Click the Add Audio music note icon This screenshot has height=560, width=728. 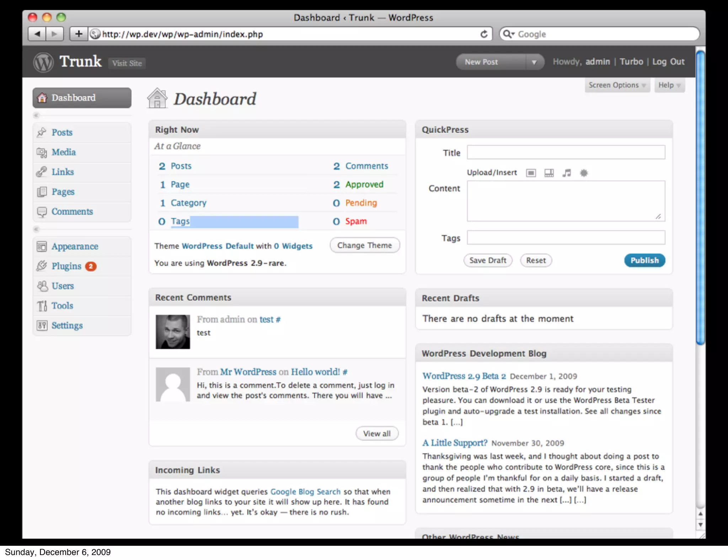[567, 173]
